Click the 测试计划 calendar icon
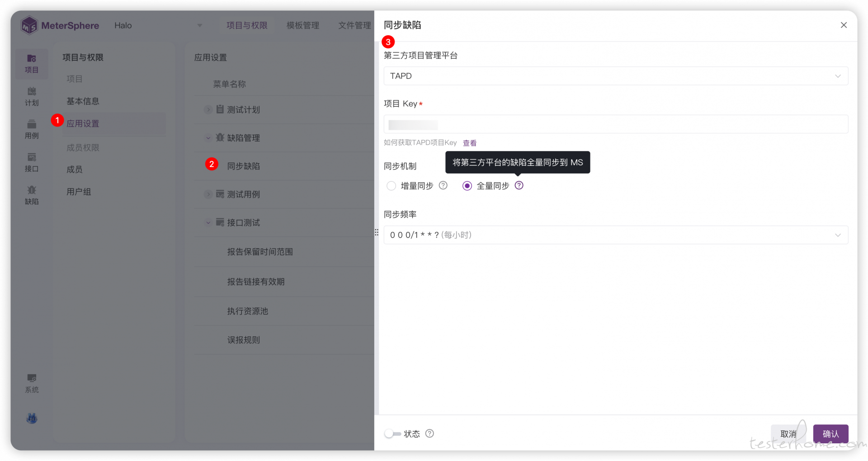The width and height of the screenshot is (868, 461). pos(220,109)
